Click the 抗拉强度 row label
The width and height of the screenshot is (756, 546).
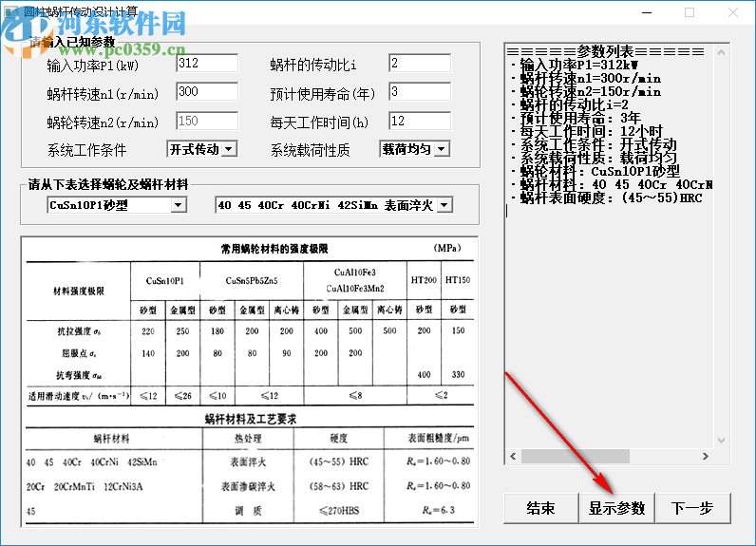click(79, 331)
